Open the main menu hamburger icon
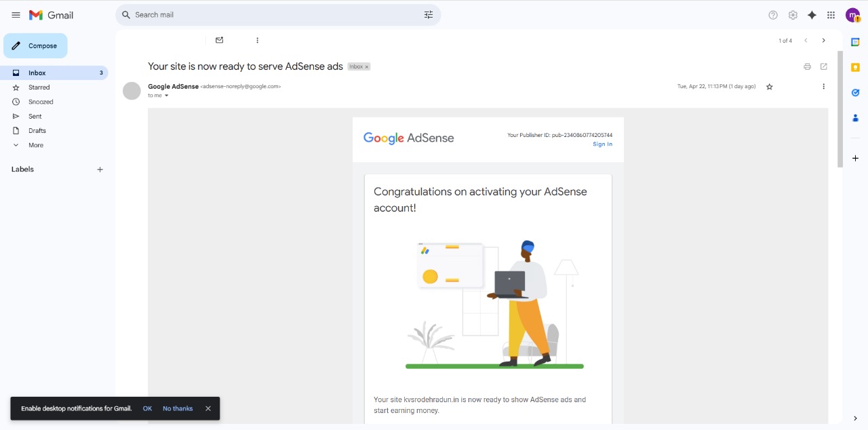Screen dimensions: 868x430 (16, 15)
